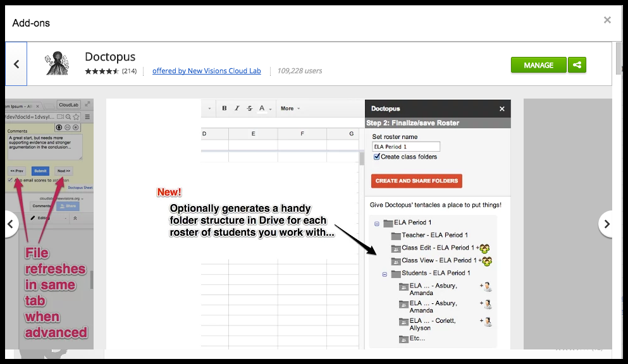Click the Doctopus add-on title
Screen dimensions: 628x364
(110, 57)
